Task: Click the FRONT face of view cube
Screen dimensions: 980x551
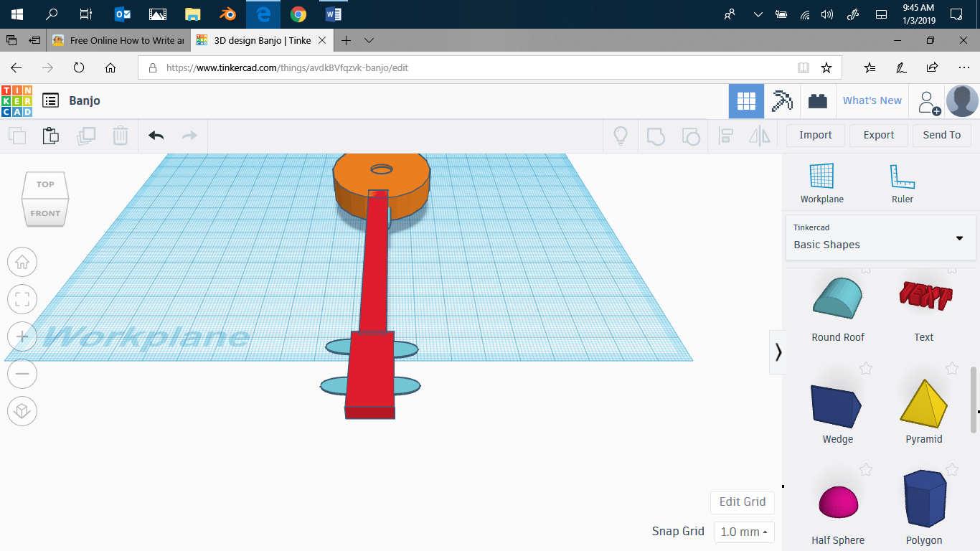Action: point(45,213)
